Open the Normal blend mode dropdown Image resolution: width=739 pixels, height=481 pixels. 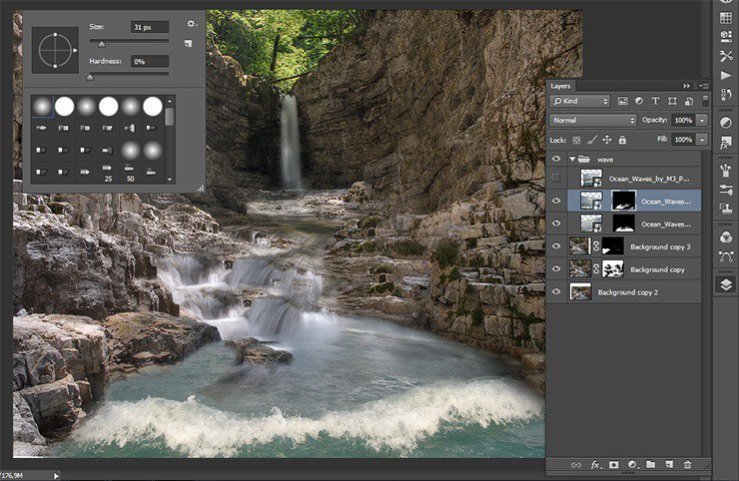(593, 120)
